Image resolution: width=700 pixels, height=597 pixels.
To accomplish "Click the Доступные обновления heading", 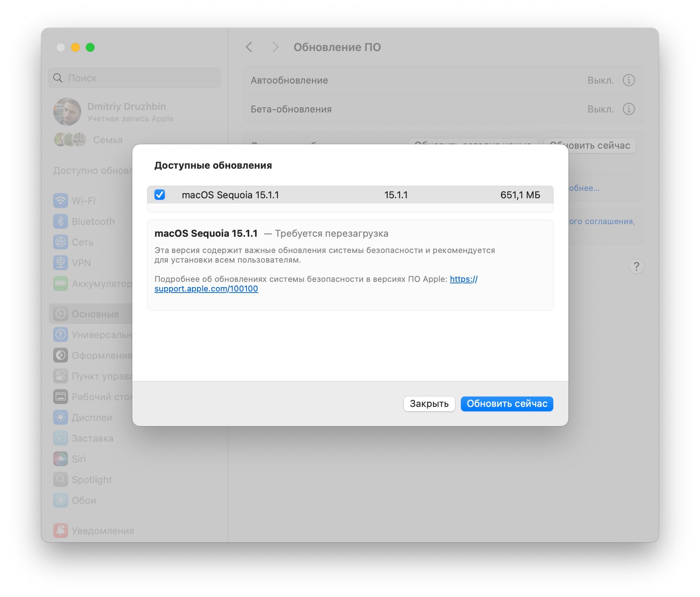I will tap(213, 165).
